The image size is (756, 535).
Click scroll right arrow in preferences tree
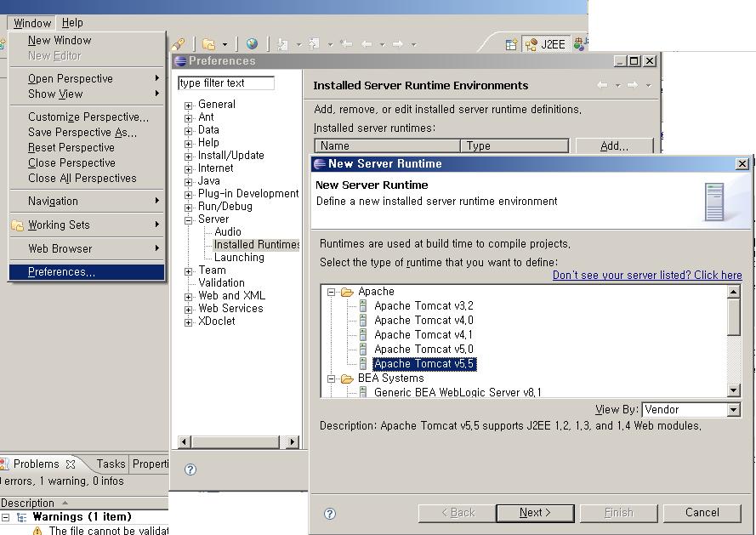pyautogui.click(x=293, y=441)
